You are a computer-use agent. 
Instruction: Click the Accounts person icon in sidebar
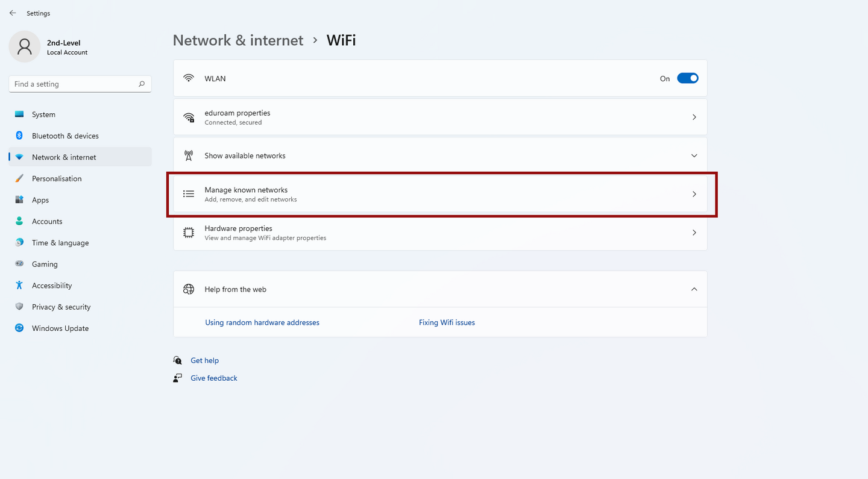(19, 221)
